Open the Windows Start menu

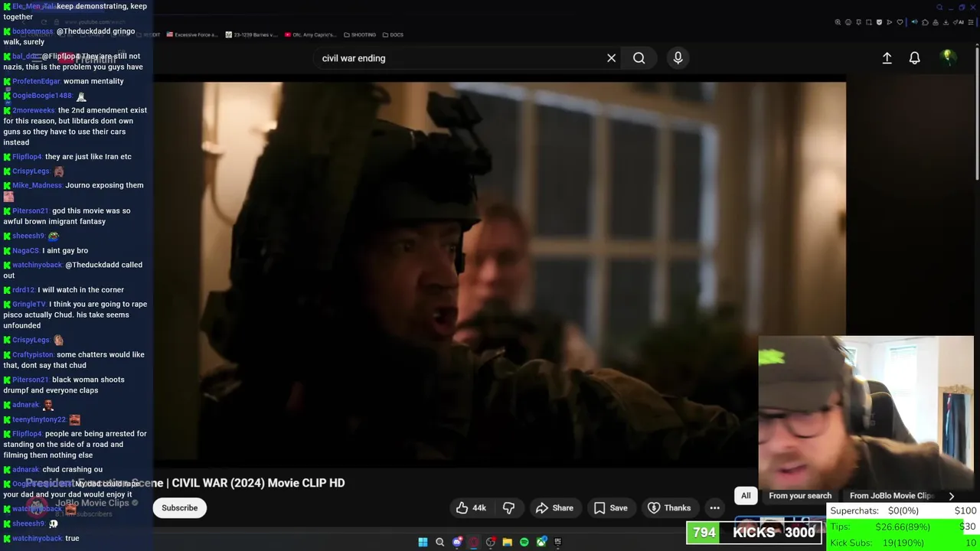pyautogui.click(x=423, y=542)
